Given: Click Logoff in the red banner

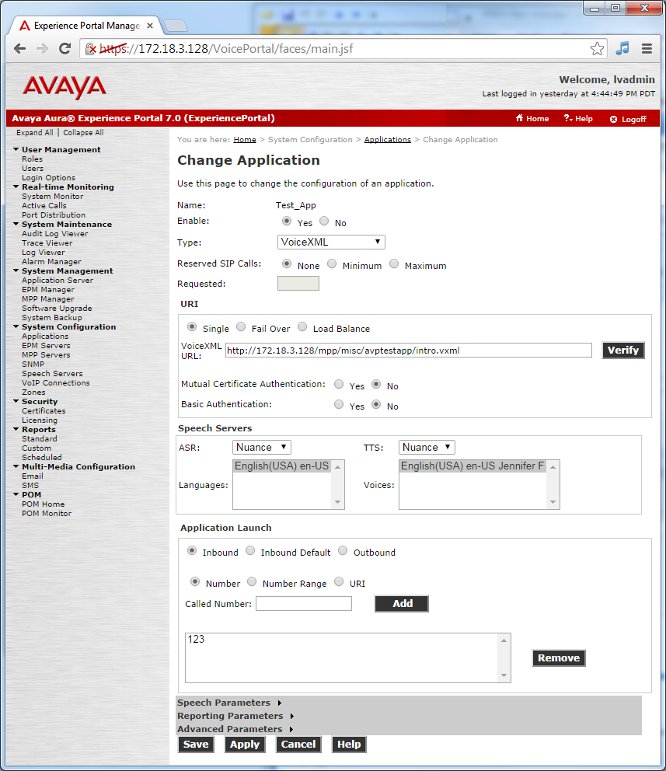Looking at the screenshot, I should [x=628, y=119].
